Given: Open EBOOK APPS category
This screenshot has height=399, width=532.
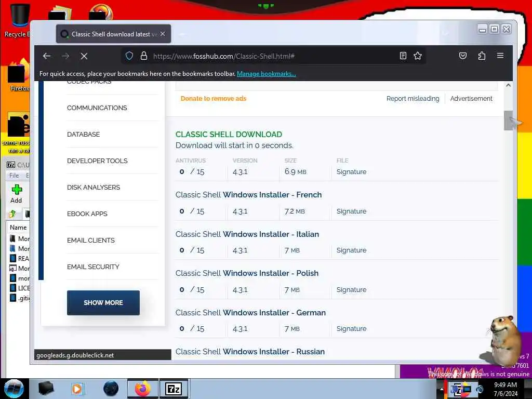Looking at the screenshot, I should [x=87, y=214].
